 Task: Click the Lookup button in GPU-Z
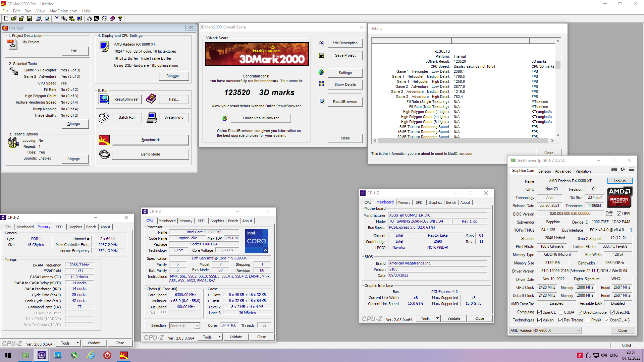click(x=620, y=181)
